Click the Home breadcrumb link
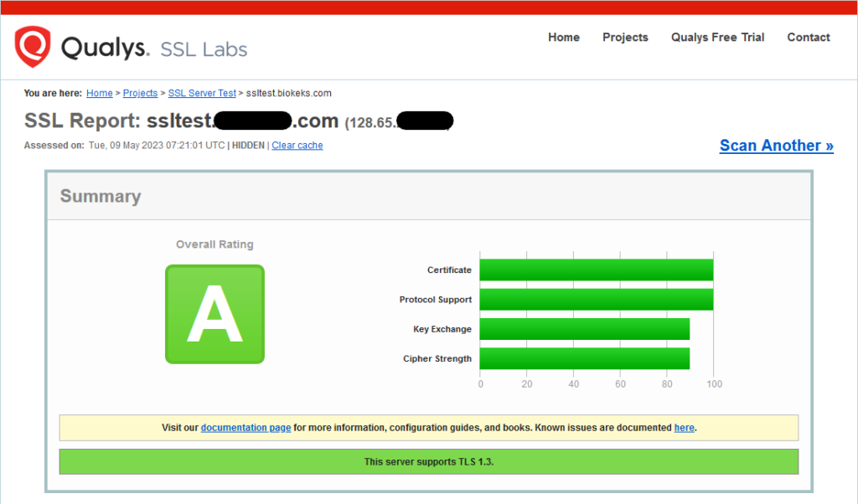 pos(99,94)
